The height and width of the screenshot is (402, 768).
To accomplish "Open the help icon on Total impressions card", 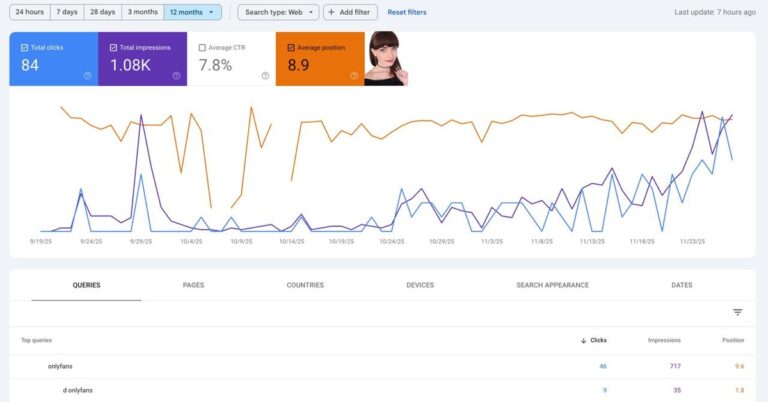I will pos(177,76).
